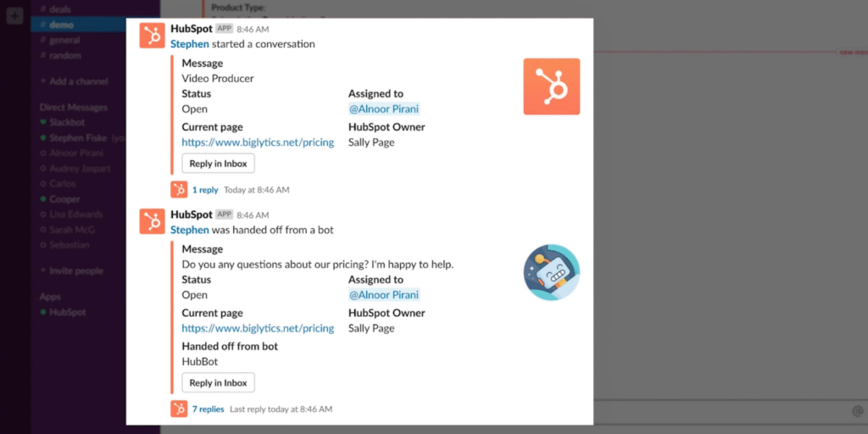Click @Alnoor Pirani mention in first message
868x434 pixels.
coord(384,109)
